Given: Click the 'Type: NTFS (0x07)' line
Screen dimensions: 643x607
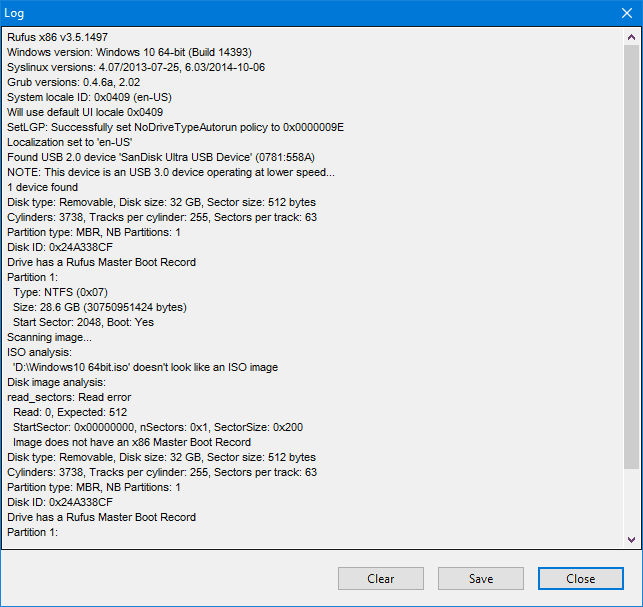Looking at the screenshot, I should [61, 292].
